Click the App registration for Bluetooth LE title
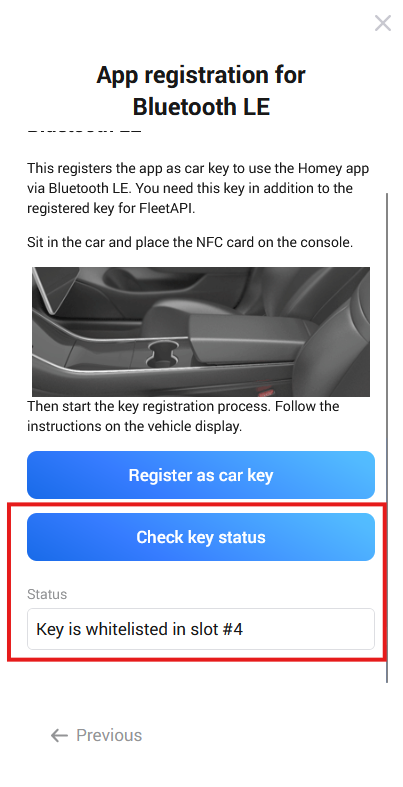Viewport: 403px width, 787px height. 201,91
